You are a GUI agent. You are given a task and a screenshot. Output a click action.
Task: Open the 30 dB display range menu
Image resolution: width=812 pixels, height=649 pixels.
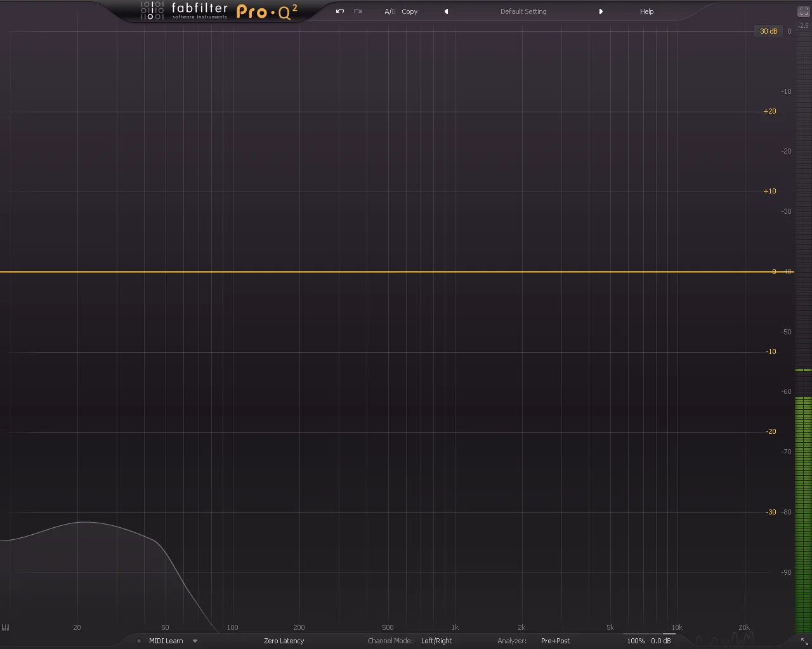768,31
